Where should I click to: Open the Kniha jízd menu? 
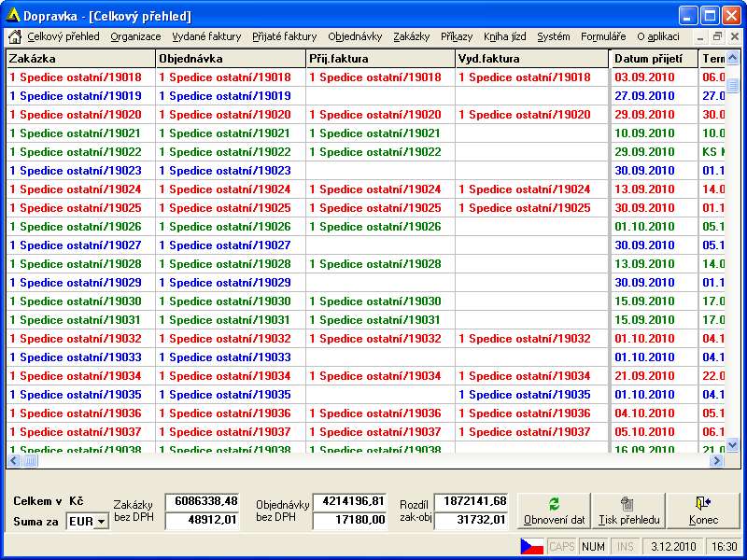point(505,37)
